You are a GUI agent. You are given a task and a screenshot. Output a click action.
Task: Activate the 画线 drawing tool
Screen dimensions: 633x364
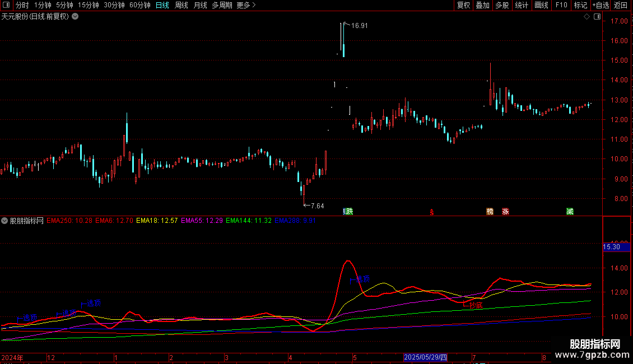(x=541, y=5)
